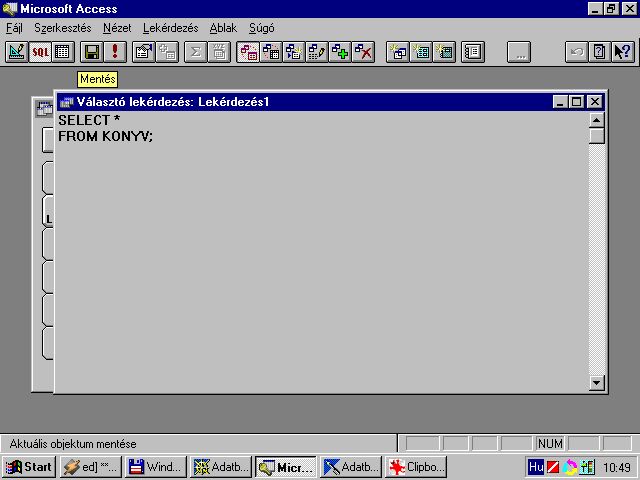Image resolution: width=640 pixels, height=480 pixels.
Task: Open the Ablak menu
Action: coord(223,28)
